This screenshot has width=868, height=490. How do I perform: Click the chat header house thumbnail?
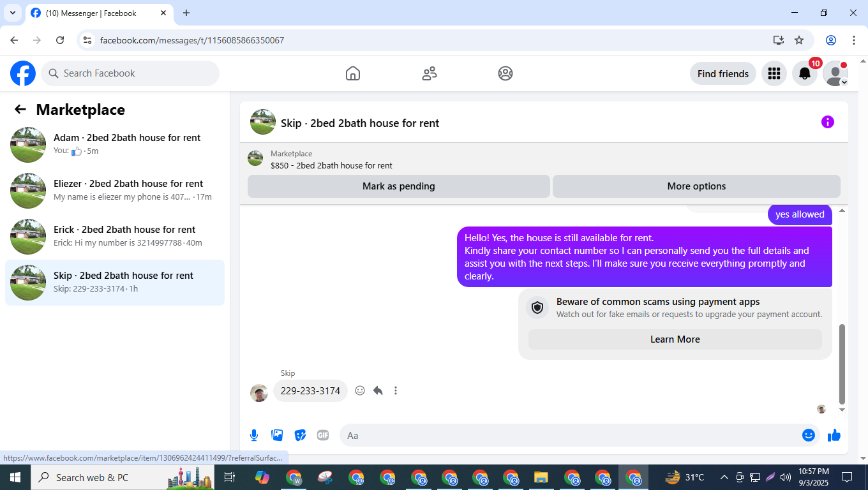tap(263, 122)
